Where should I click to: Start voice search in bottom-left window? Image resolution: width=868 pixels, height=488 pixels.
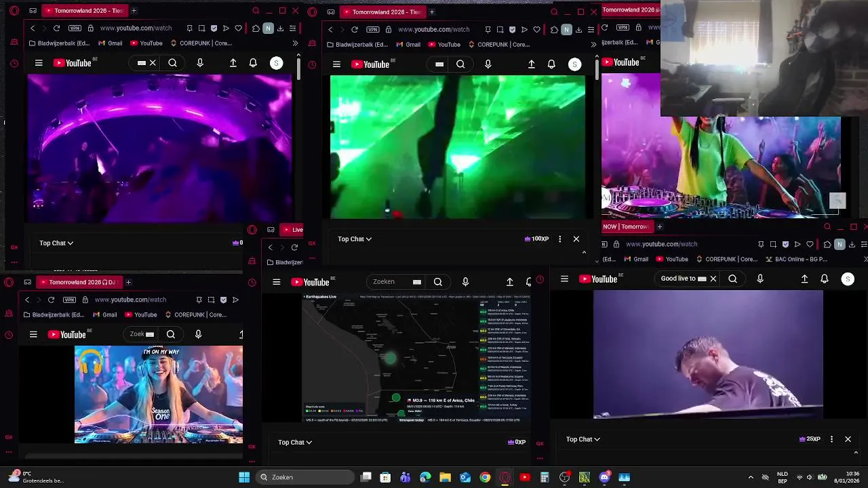pyautogui.click(x=198, y=334)
